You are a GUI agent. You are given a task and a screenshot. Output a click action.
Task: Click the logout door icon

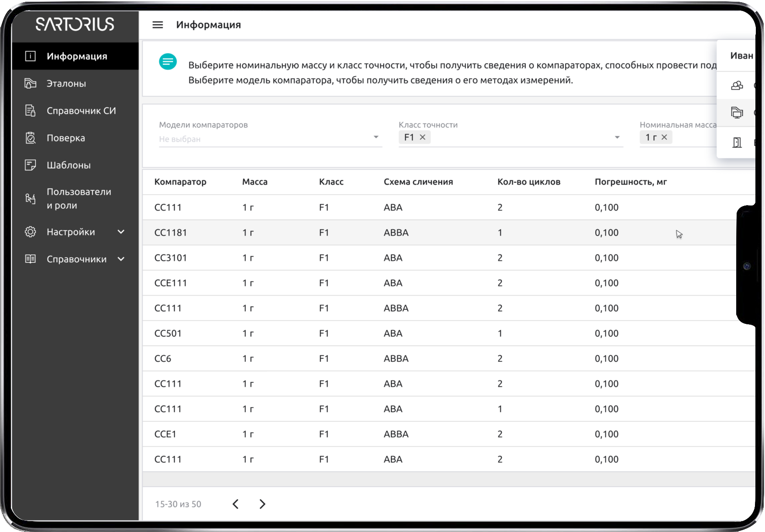click(x=737, y=142)
